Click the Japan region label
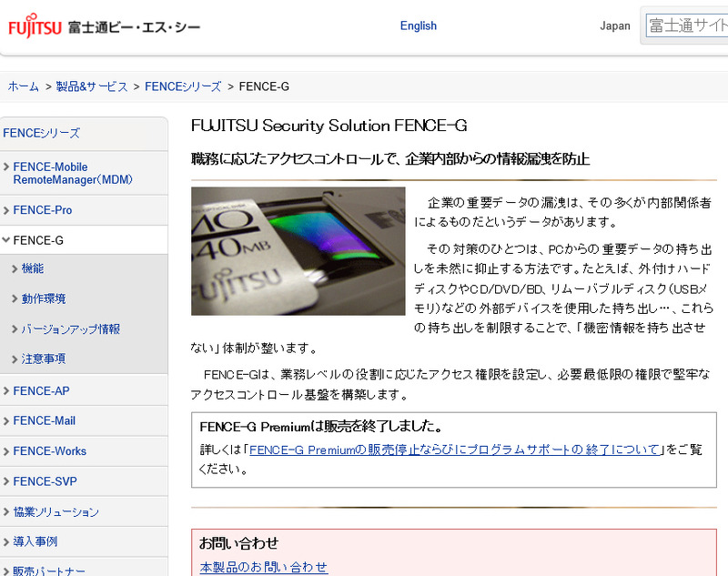 [x=615, y=26]
